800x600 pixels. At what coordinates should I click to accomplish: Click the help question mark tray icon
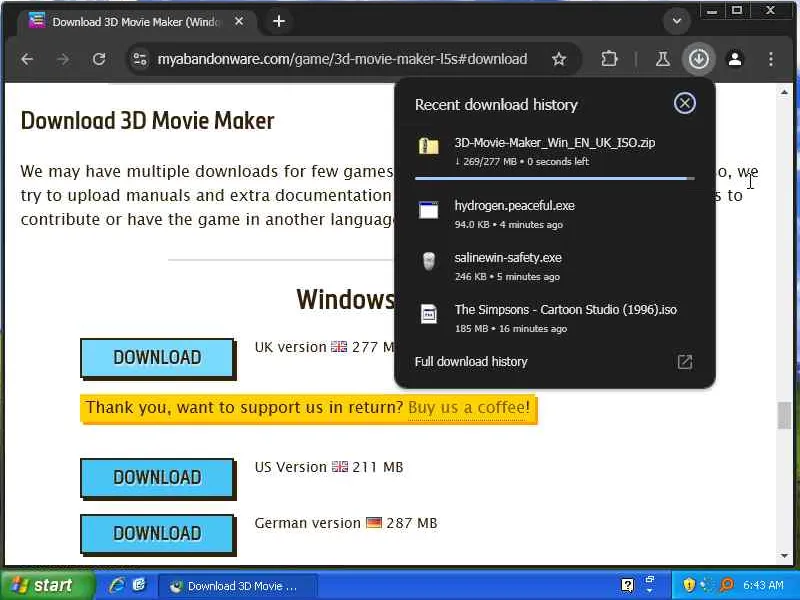(628, 586)
